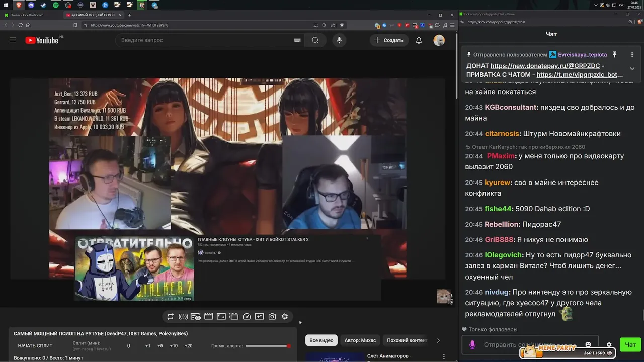Open the donatepay.ru pinned link
The image size is (644, 362).
[x=545, y=66]
